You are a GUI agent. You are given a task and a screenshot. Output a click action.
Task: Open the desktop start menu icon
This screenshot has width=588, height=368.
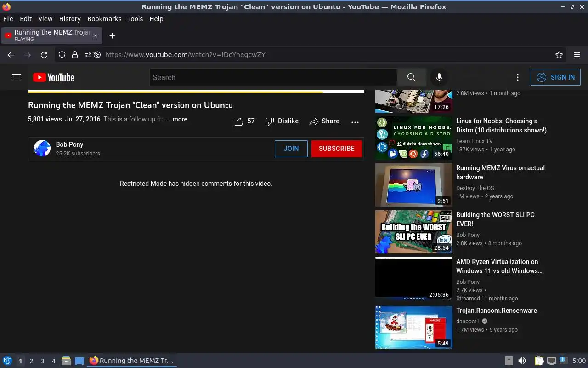tap(7, 361)
